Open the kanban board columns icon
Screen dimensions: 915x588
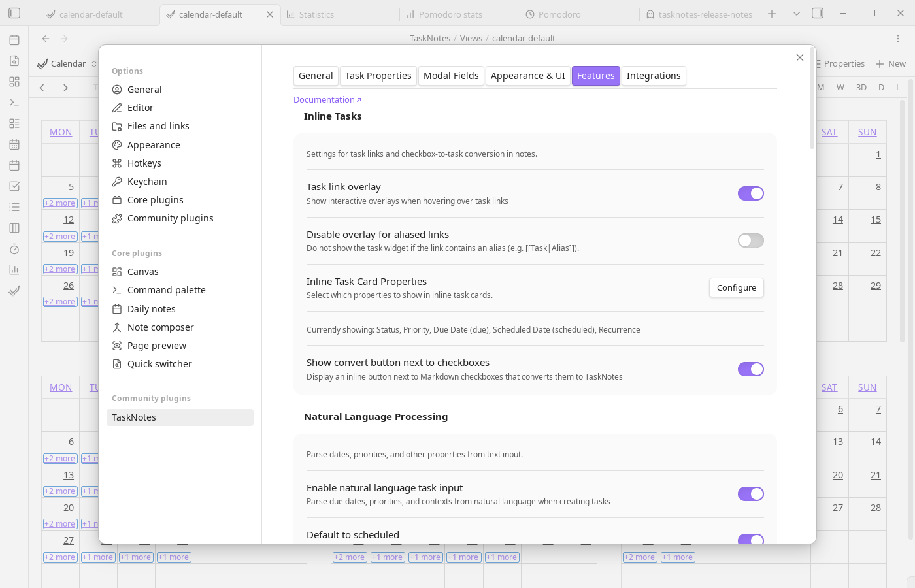(14, 227)
